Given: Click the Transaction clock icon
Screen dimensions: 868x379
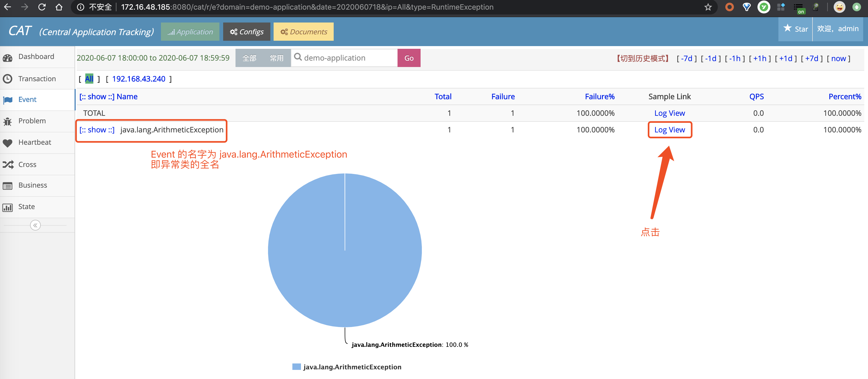Looking at the screenshot, I should 8,79.
